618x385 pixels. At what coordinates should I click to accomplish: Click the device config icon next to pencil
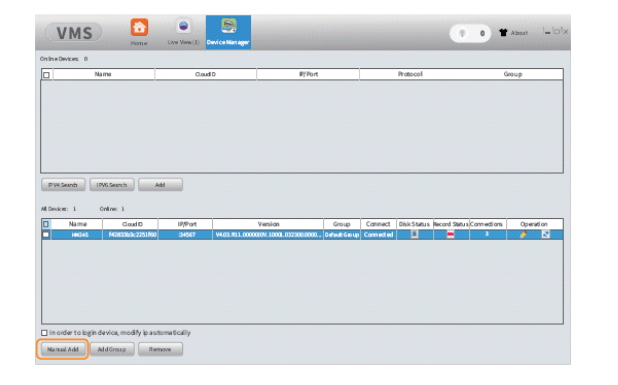tap(545, 234)
